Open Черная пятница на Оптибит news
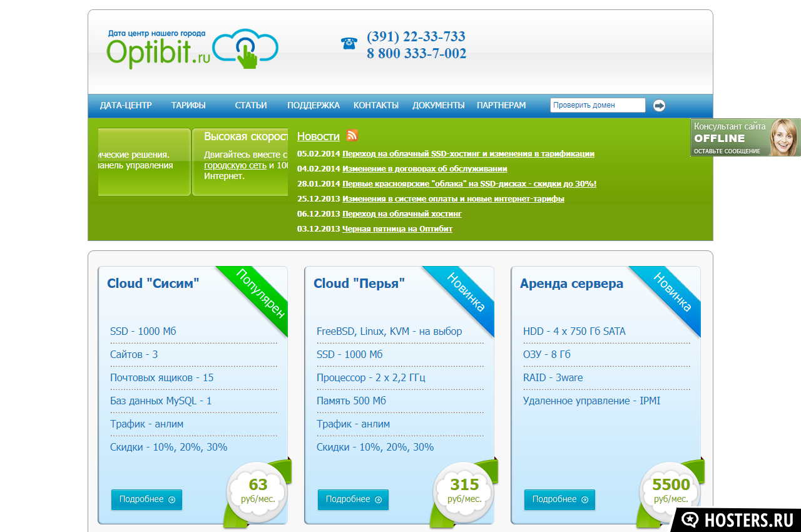The width and height of the screenshot is (801, 532). click(x=397, y=228)
